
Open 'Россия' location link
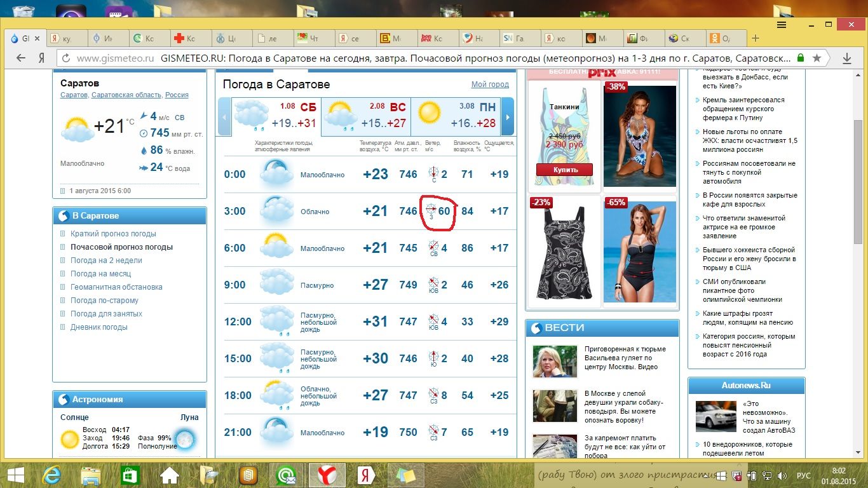coord(177,95)
